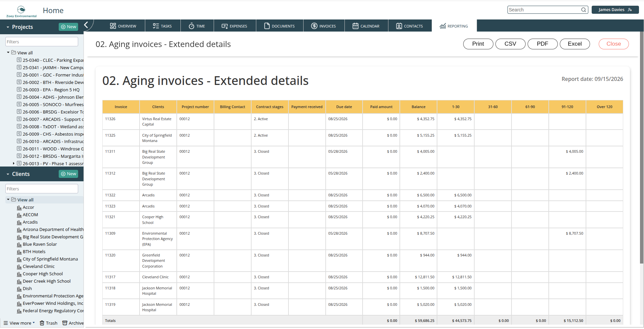Create a new project with New button
This screenshot has width=644, height=329.
(68, 27)
